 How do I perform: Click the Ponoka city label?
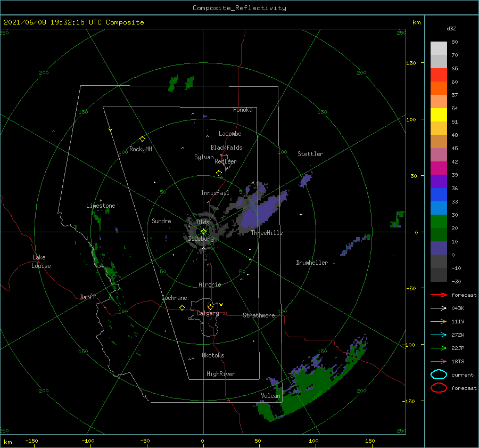[x=243, y=110]
